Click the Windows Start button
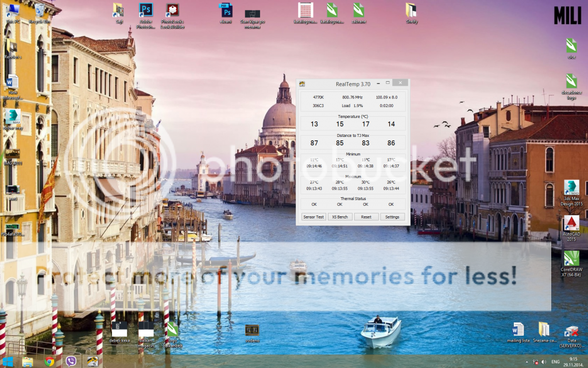The width and height of the screenshot is (588, 368). pos(7,362)
